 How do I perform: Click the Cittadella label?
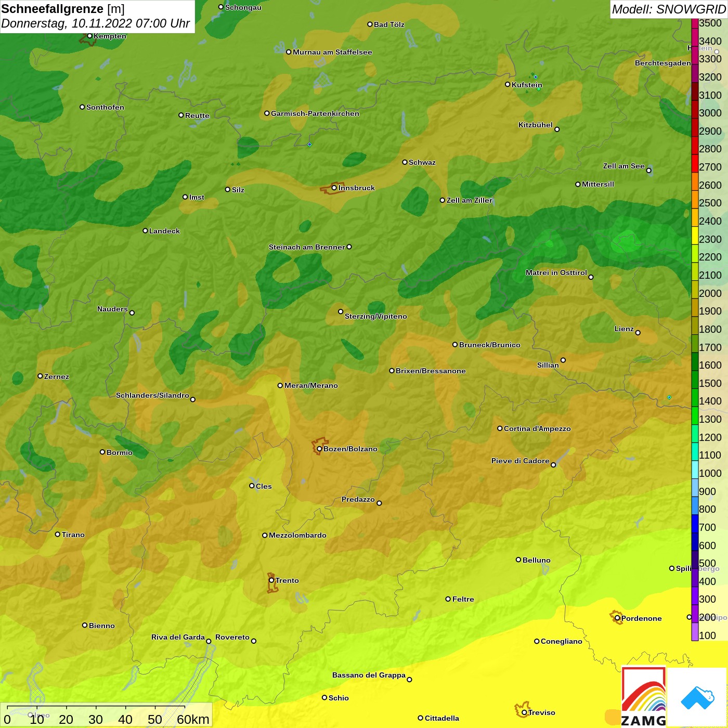coord(442,718)
